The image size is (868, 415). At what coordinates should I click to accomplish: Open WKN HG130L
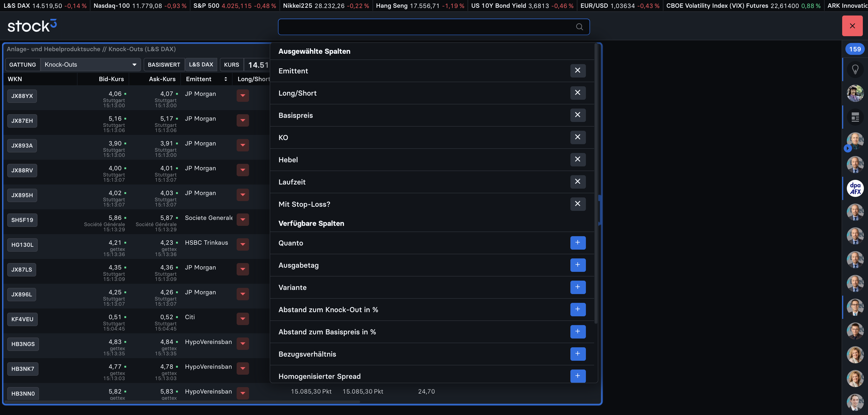click(x=22, y=245)
